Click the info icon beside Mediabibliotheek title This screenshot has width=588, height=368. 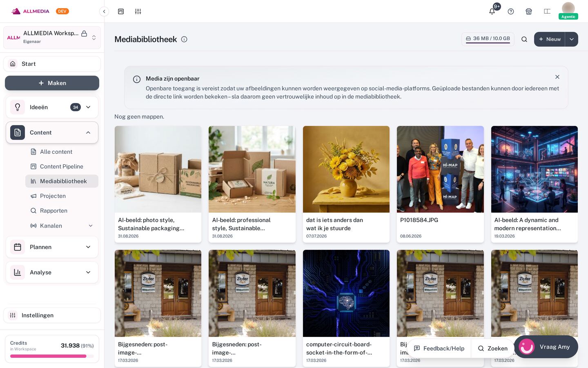coord(184,39)
